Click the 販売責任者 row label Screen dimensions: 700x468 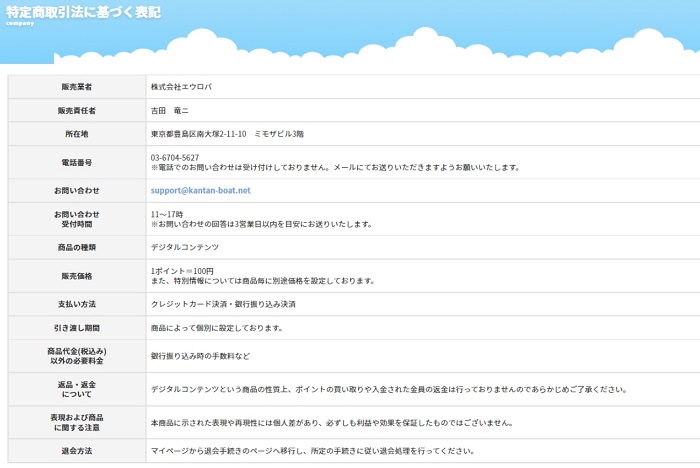pos(77,111)
